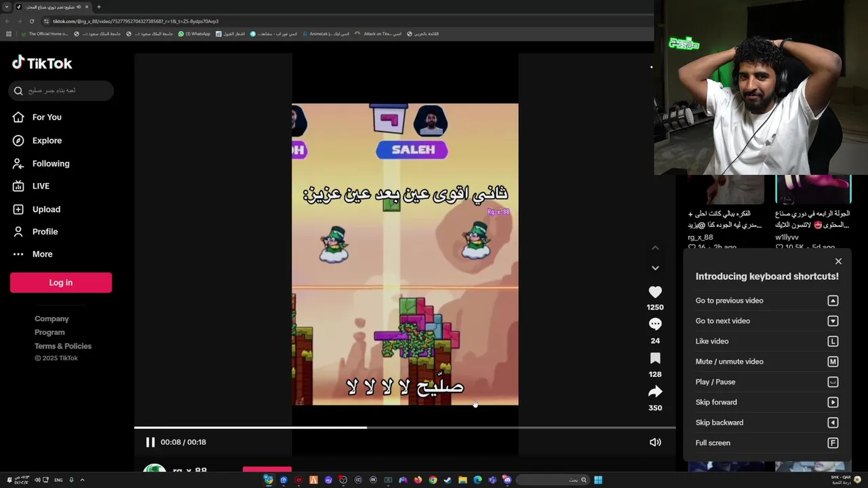Click the Log in button
This screenshot has height=488, width=868.
coord(61,283)
